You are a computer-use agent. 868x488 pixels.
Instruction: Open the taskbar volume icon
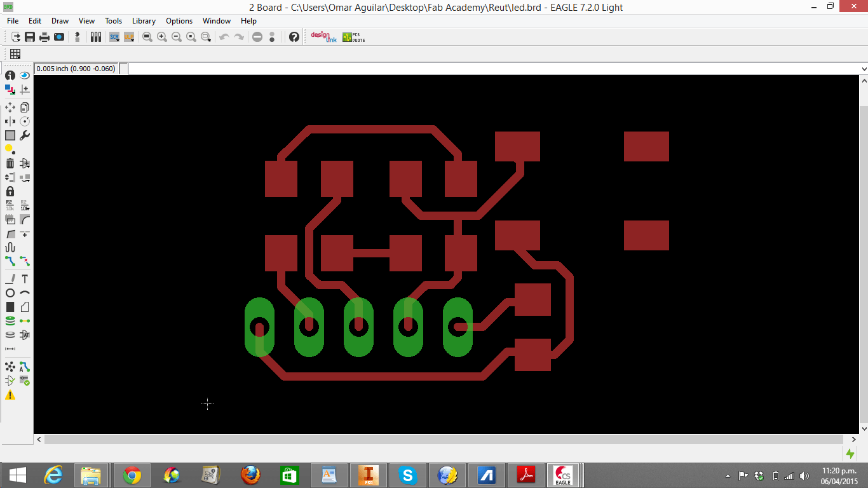[x=804, y=476]
